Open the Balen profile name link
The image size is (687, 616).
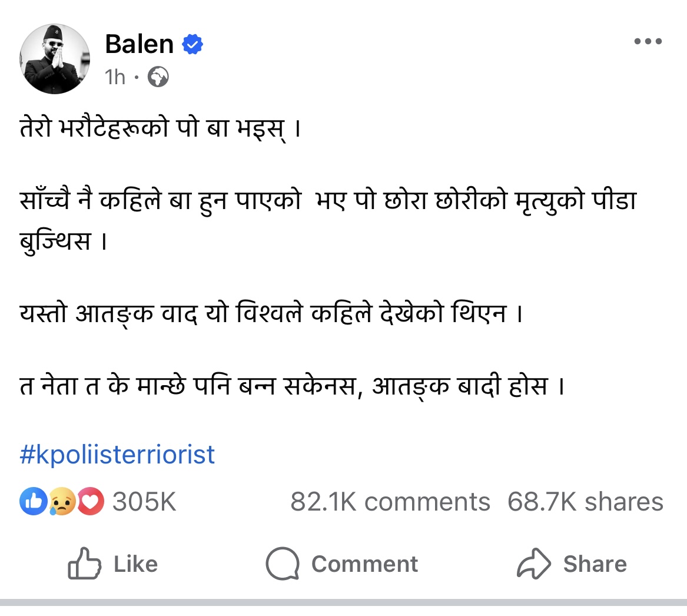pos(139,45)
